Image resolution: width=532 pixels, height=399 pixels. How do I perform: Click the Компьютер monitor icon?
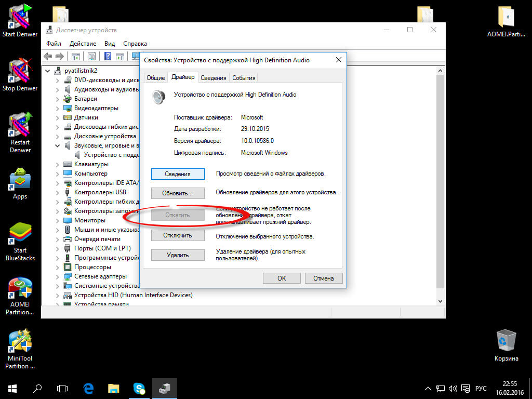coord(67,174)
